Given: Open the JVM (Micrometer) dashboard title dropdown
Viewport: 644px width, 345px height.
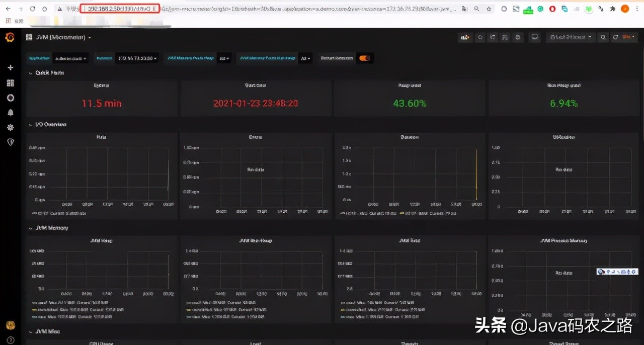Looking at the screenshot, I should (63, 38).
